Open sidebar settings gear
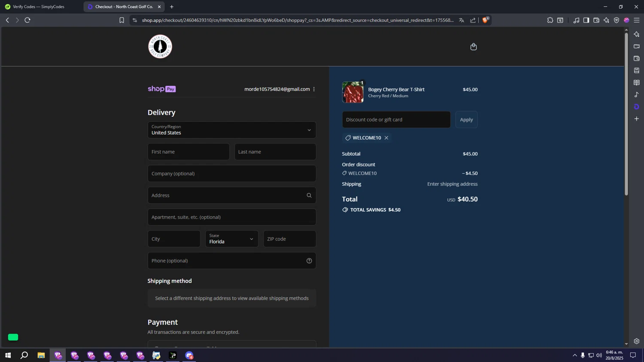 pos(637,341)
